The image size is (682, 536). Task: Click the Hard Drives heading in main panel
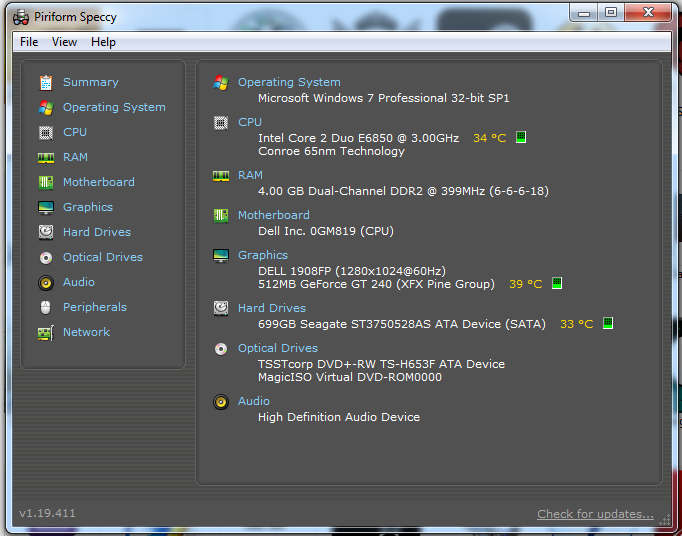[272, 308]
